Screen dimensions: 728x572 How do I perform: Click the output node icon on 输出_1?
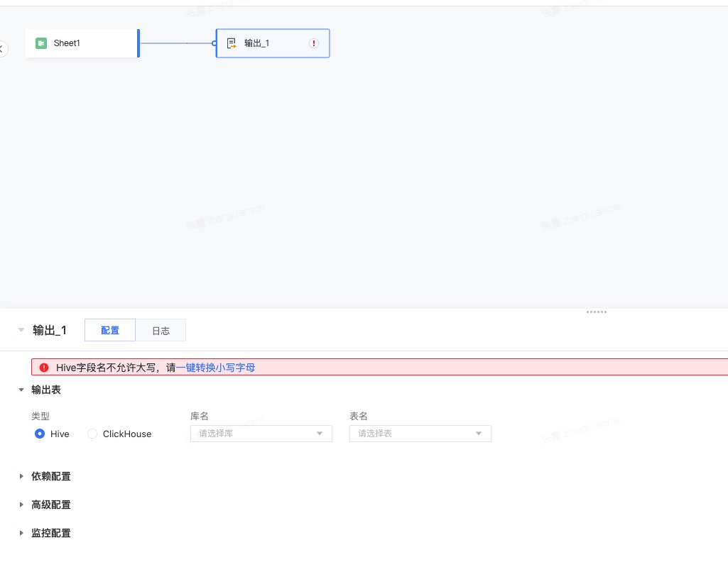[232, 43]
